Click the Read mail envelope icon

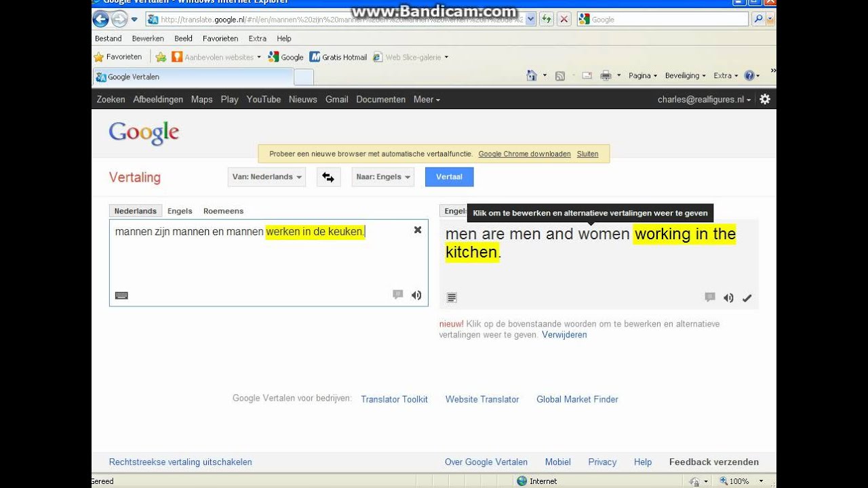587,75
